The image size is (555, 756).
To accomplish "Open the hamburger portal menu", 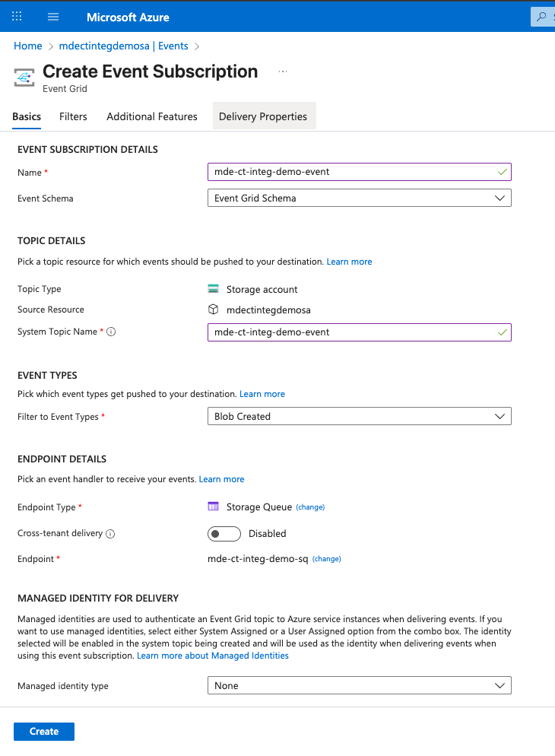I will click(x=53, y=17).
